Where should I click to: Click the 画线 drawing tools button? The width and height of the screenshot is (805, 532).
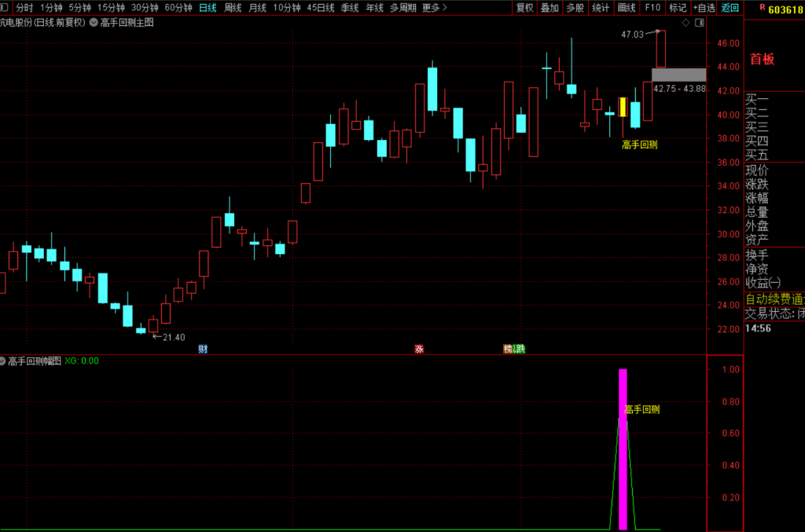[627, 8]
